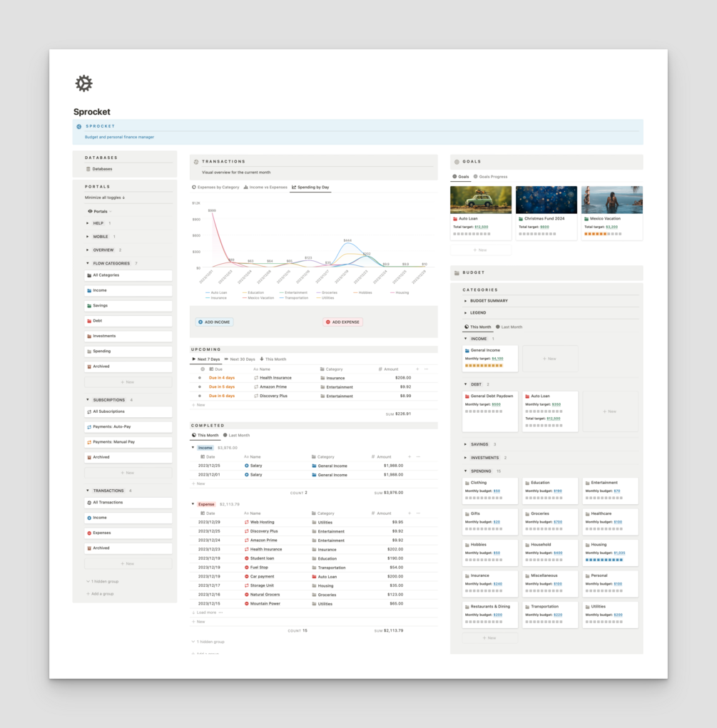Click the Amazon Prime upcoming row name
The image size is (717, 728).
pos(273,386)
